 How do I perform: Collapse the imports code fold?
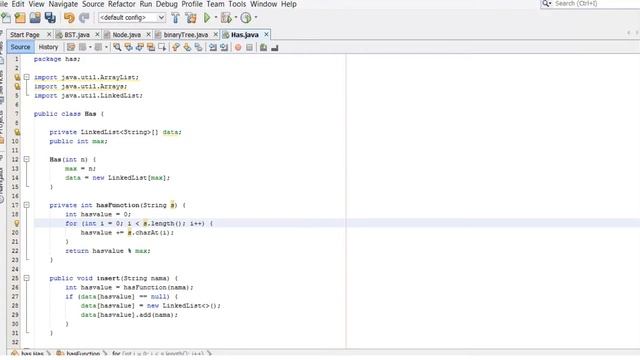pyautogui.click(x=27, y=77)
